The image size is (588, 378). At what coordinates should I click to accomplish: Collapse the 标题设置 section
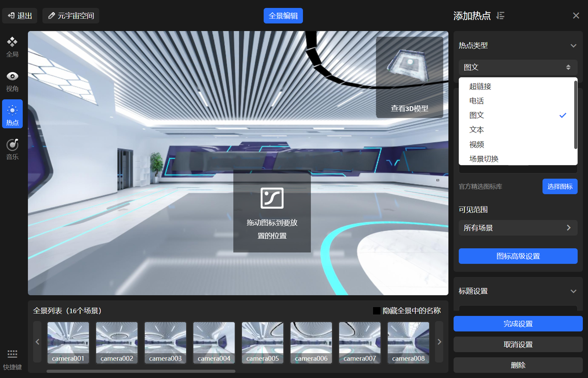[573, 291]
